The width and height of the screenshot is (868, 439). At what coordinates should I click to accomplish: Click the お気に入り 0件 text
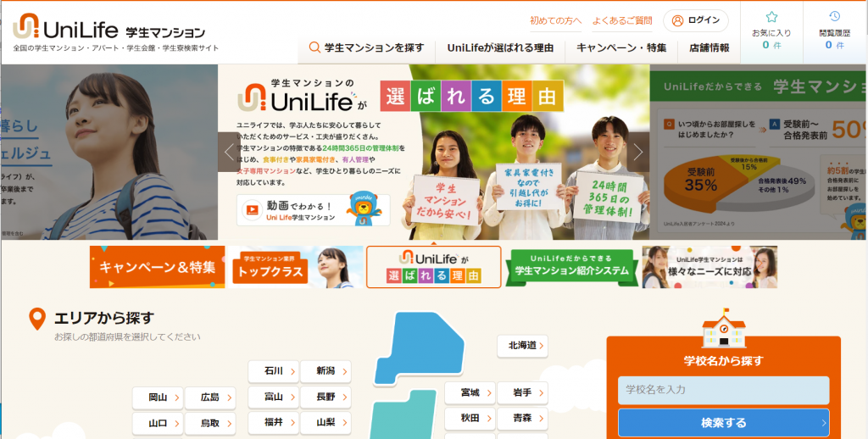[x=771, y=39]
